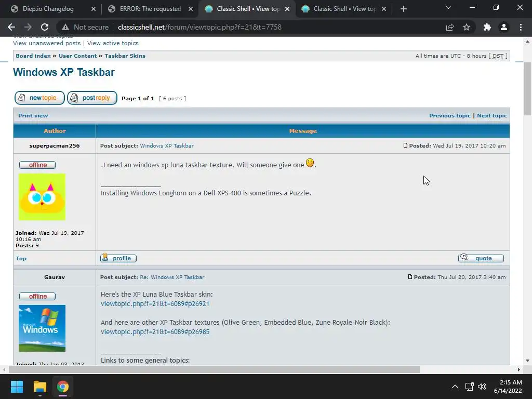Open the network tray icon
Image resolution: width=532 pixels, height=399 pixels.
coord(470,387)
